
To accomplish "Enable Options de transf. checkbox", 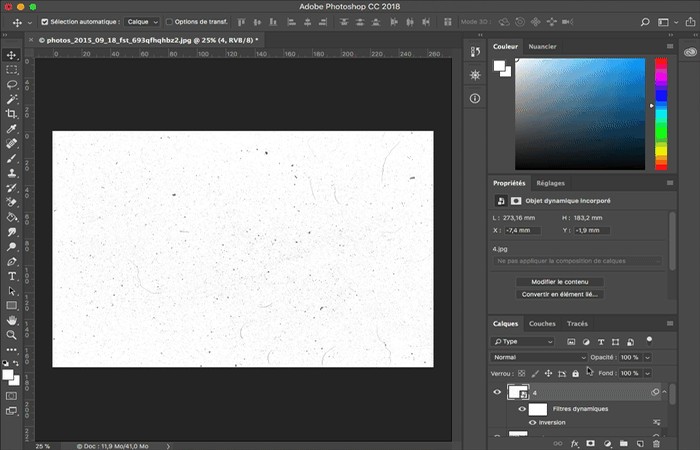I will (169, 21).
